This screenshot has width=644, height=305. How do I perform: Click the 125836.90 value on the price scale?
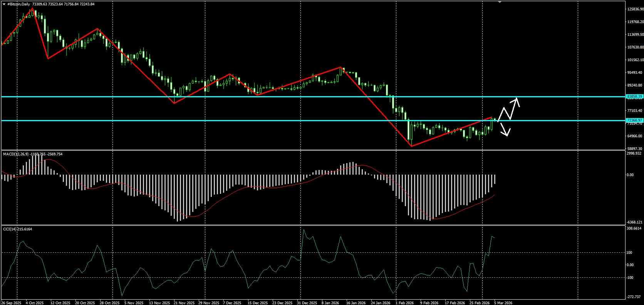coord(635,9)
